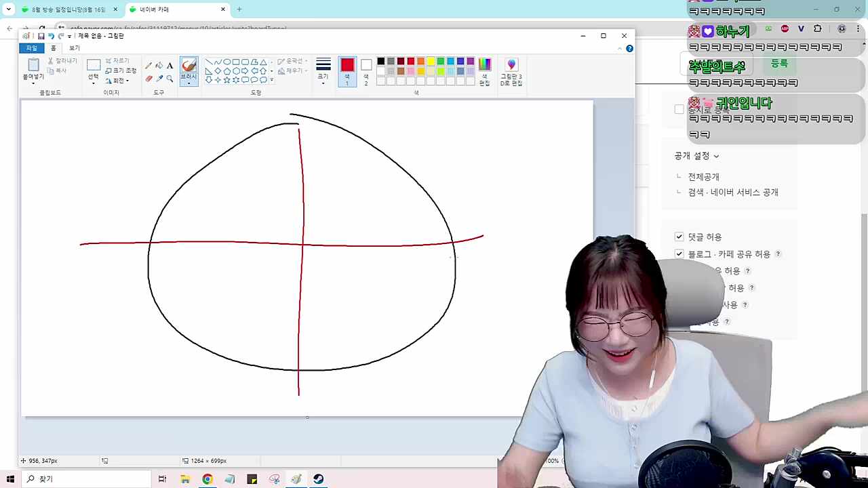868x488 pixels.
Task: Switch to the 8월 방송 일정 browser tab
Action: [71, 9]
